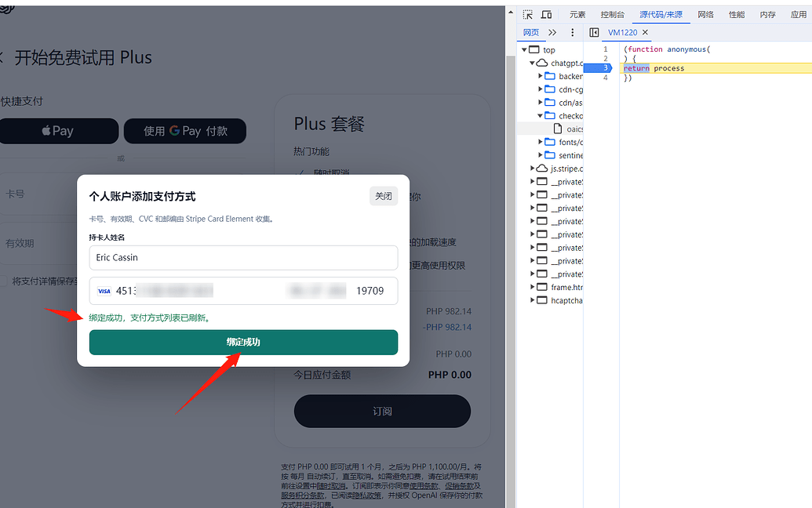This screenshot has width=812, height=508.
Task: Select the 网页 navigator tab
Action: coord(531,33)
